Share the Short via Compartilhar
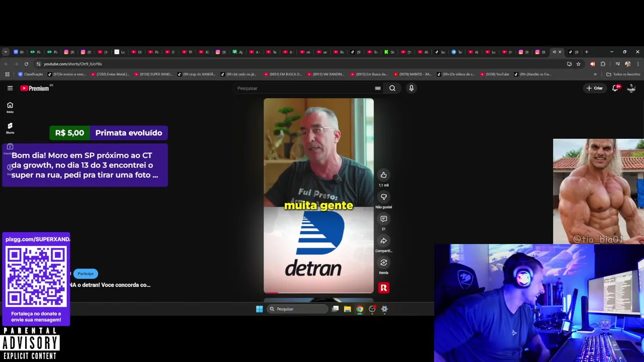Screen dimensions: 644x362 pyautogui.click(x=383, y=241)
